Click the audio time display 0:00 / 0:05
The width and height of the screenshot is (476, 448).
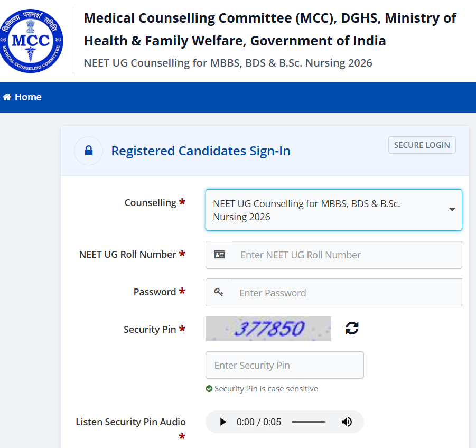click(x=259, y=422)
